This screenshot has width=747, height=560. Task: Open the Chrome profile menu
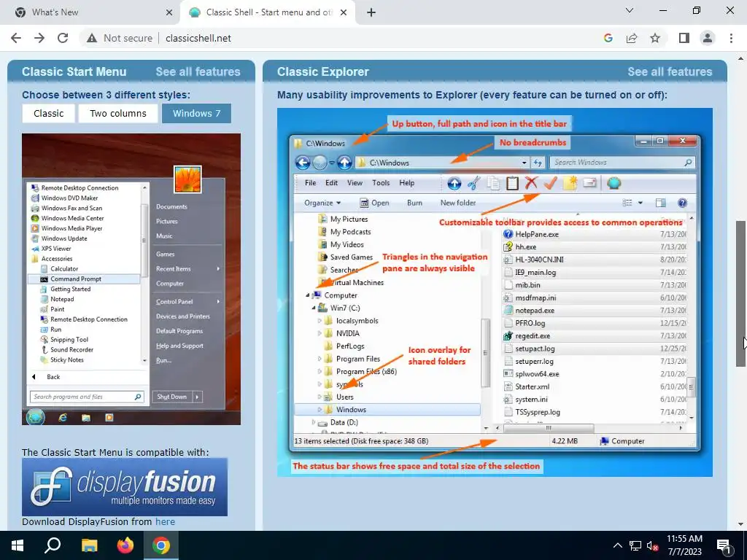(708, 38)
